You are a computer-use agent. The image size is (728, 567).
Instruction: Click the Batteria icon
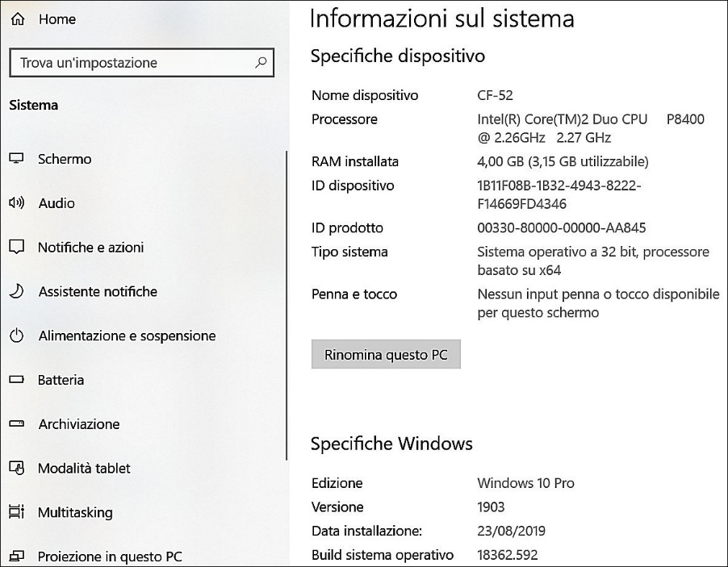(x=16, y=380)
